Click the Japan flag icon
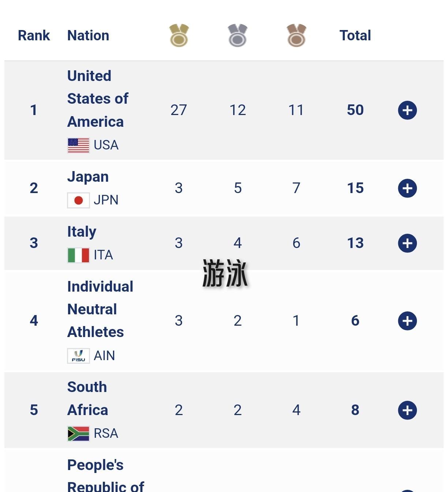Screen dimensions: 448x492 (78, 200)
